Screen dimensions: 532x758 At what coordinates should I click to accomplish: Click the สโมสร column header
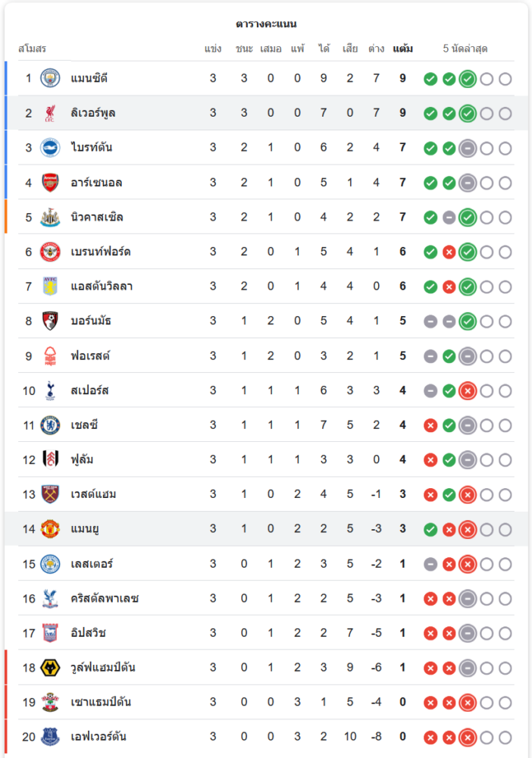pyautogui.click(x=33, y=49)
